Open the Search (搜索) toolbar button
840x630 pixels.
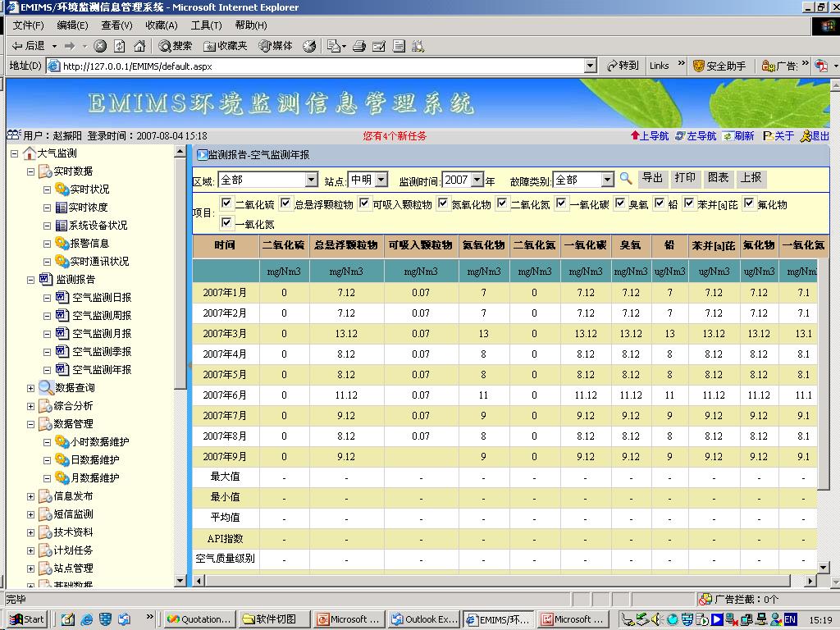(x=176, y=46)
